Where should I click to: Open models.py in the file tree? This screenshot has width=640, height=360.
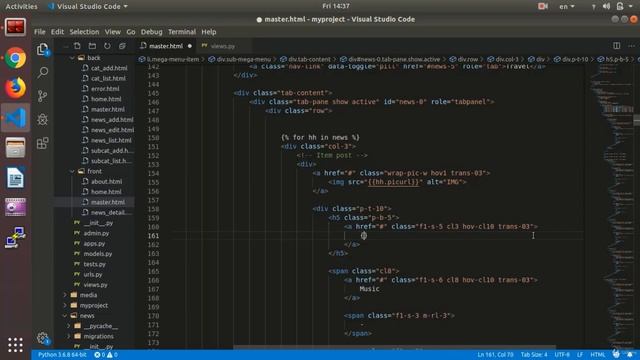coord(98,253)
